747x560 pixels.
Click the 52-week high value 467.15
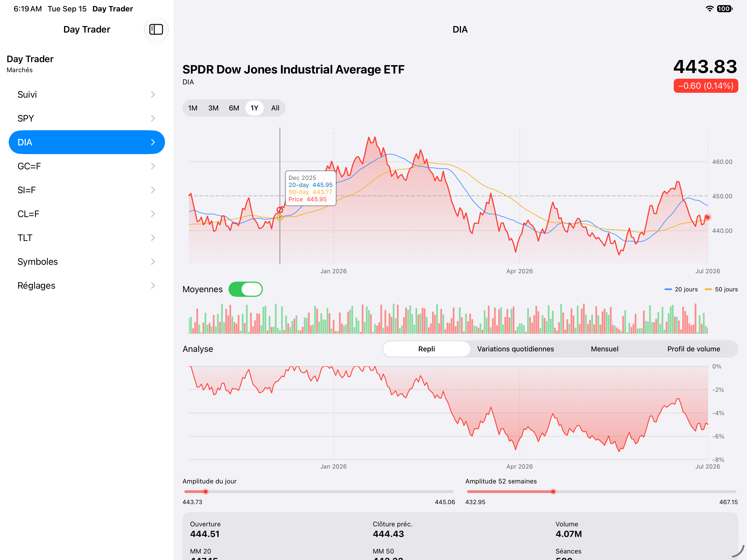tap(729, 502)
